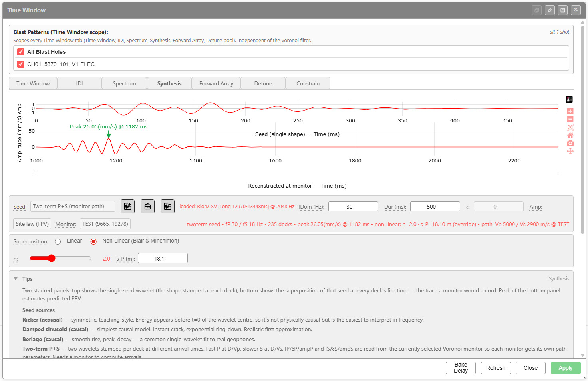Click 'Damped sinusoid (causal)' tip heading
The width and height of the screenshot is (588, 381).
pos(55,329)
